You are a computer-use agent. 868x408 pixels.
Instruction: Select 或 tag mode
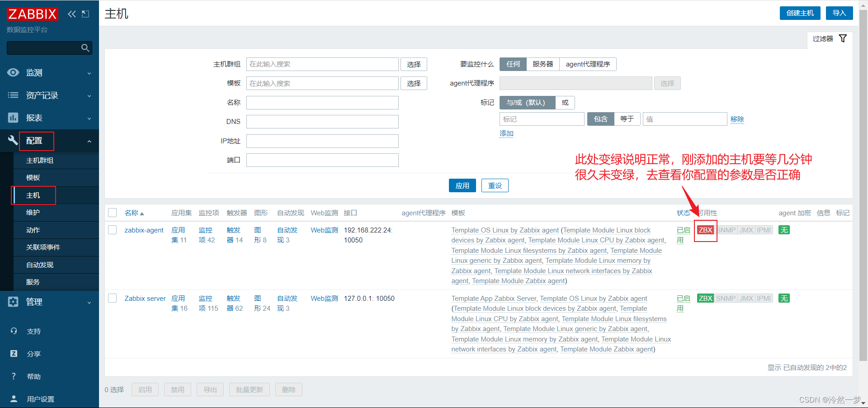[x=565, y=103]
